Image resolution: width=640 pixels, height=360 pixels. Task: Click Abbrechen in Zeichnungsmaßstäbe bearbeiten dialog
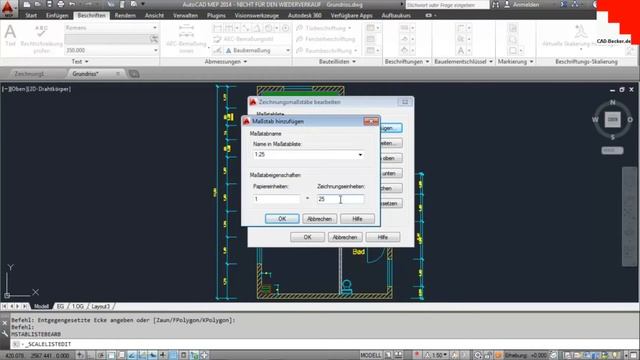click(345, 237)
